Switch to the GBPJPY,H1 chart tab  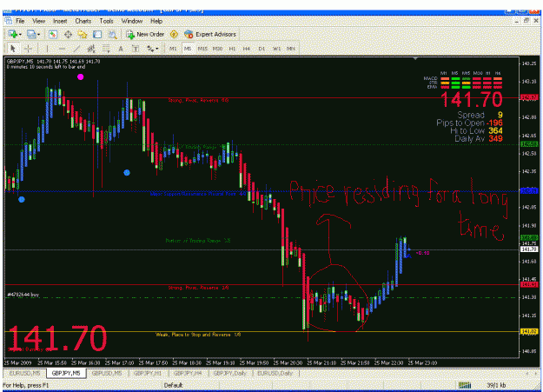pos(148,373)
